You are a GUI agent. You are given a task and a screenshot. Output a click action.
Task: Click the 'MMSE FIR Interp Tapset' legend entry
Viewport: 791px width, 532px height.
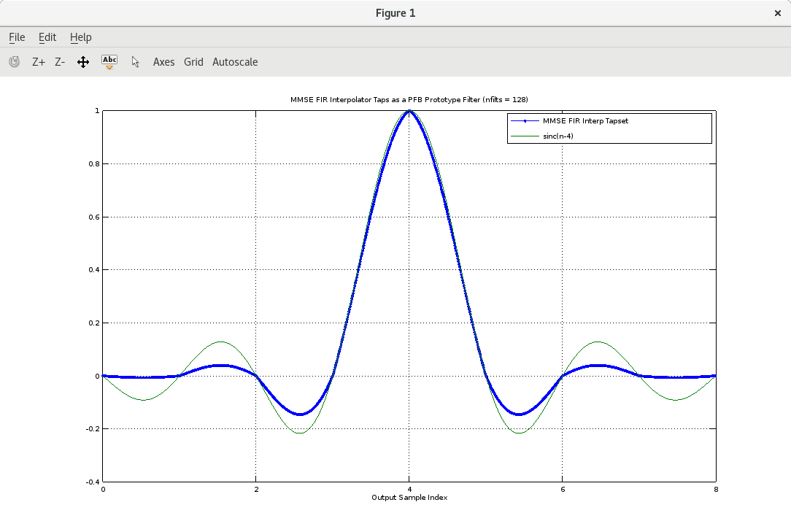click(586, 121)
